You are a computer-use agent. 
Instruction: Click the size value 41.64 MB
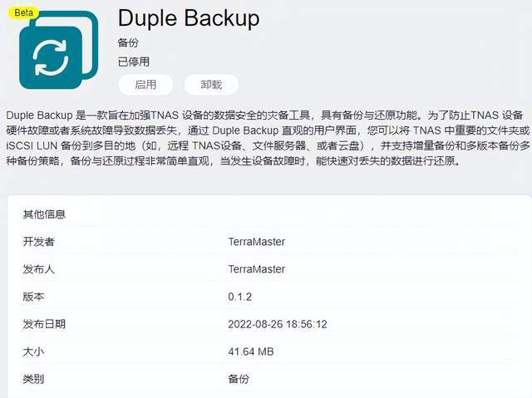[x=251, y=352]
